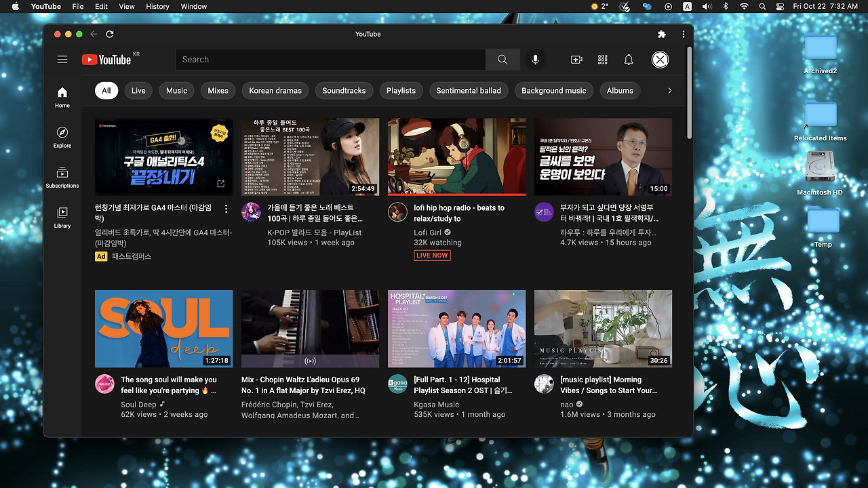Viewport: 868px width, 488px height.
Task: Open the File menu
Action: (x=78, y=6)
